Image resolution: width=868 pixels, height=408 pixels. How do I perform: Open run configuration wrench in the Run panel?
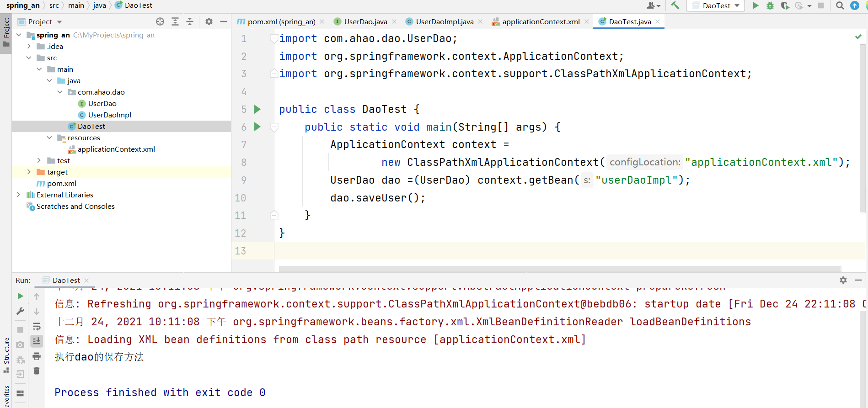[x=20, y=311]
